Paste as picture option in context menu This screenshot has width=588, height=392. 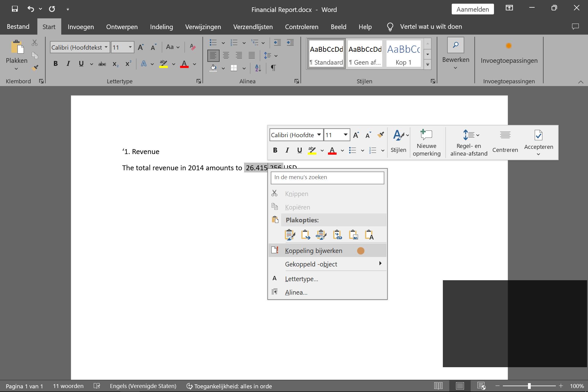pyautogui.click(x=353, y=235)
